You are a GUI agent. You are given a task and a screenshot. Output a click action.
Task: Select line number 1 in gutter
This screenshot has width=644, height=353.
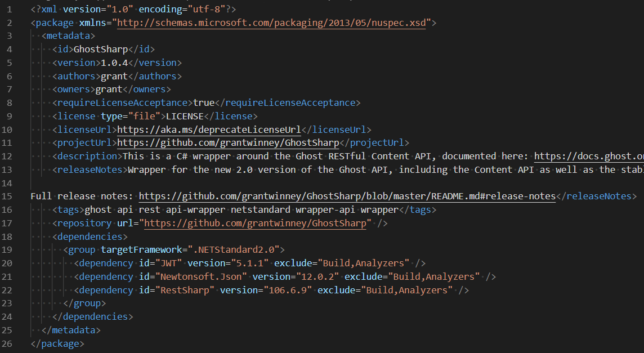point(10,9)
